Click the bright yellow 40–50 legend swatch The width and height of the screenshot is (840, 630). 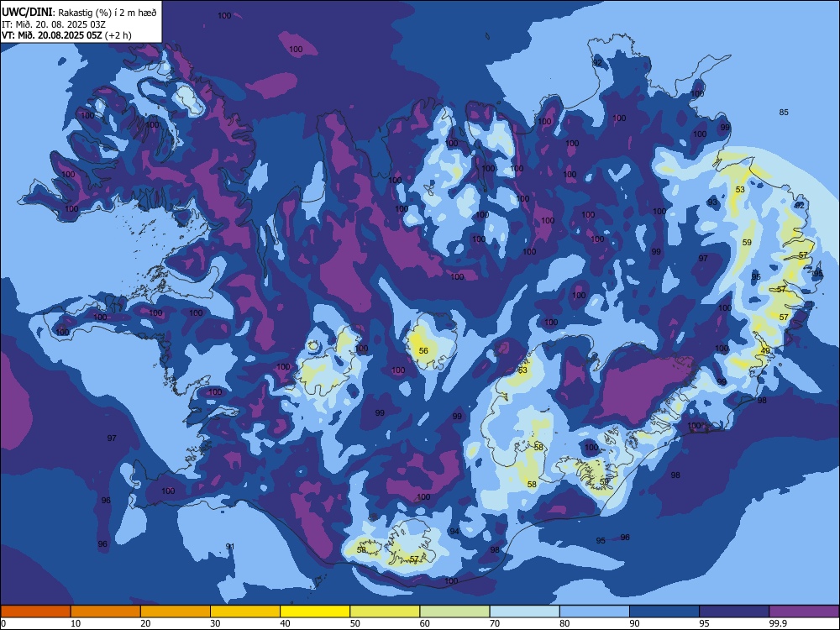coord(315,612)
